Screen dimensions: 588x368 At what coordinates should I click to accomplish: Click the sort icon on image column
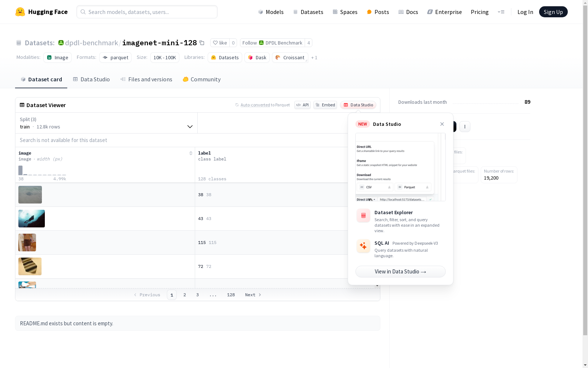(191, 153)
